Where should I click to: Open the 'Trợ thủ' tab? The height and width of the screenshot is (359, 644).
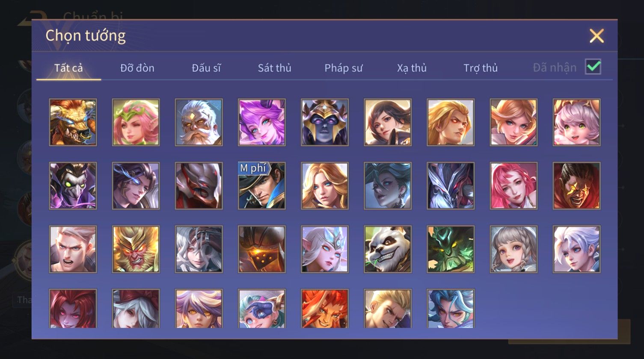(x=481, y=68)
